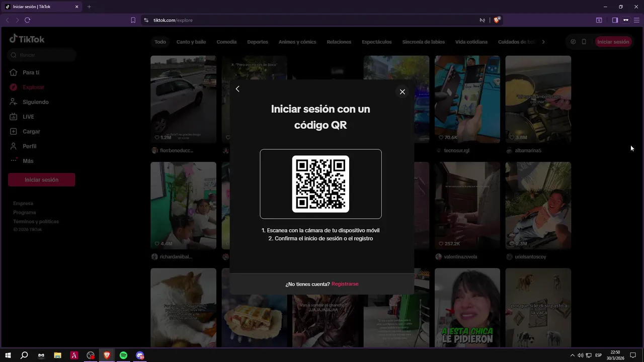The height and width of the screenshot is (362, 644).
Task: Open a new browser tab
Action: coord(89,7)
